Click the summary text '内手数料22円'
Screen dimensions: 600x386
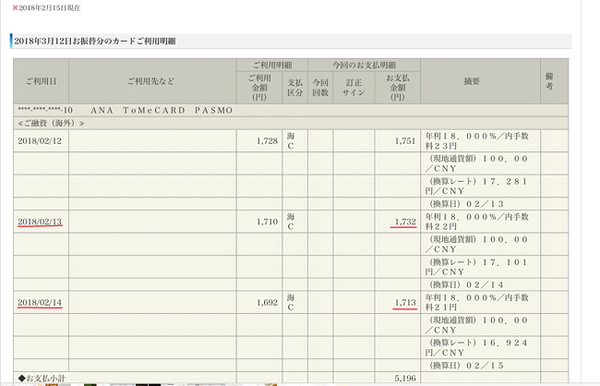477,222
